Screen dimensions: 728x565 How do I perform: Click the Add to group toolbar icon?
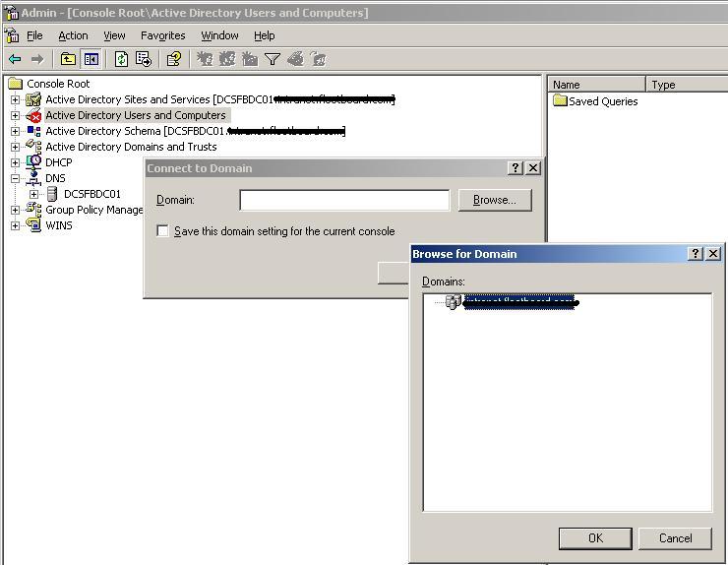coord(319,59)
